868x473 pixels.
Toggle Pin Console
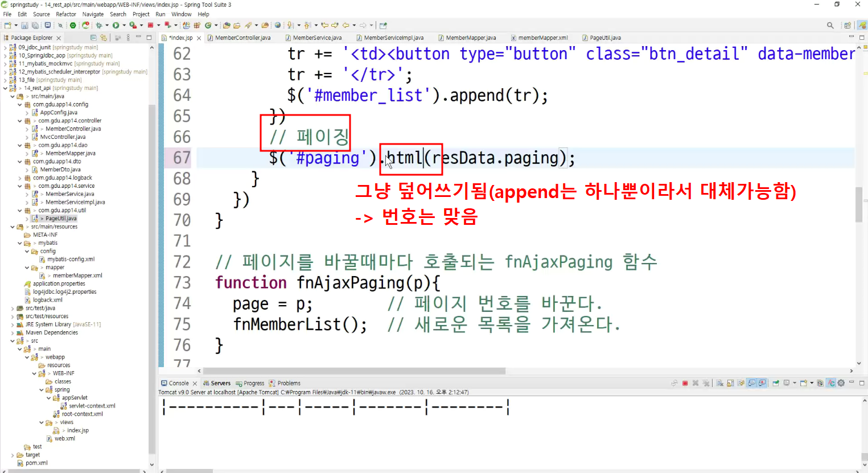point(776,383)
